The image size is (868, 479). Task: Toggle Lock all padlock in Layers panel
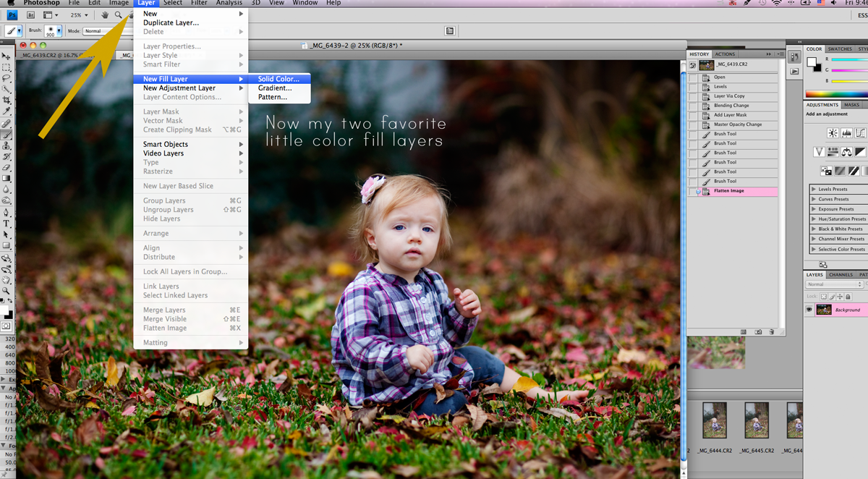(848, 297)
